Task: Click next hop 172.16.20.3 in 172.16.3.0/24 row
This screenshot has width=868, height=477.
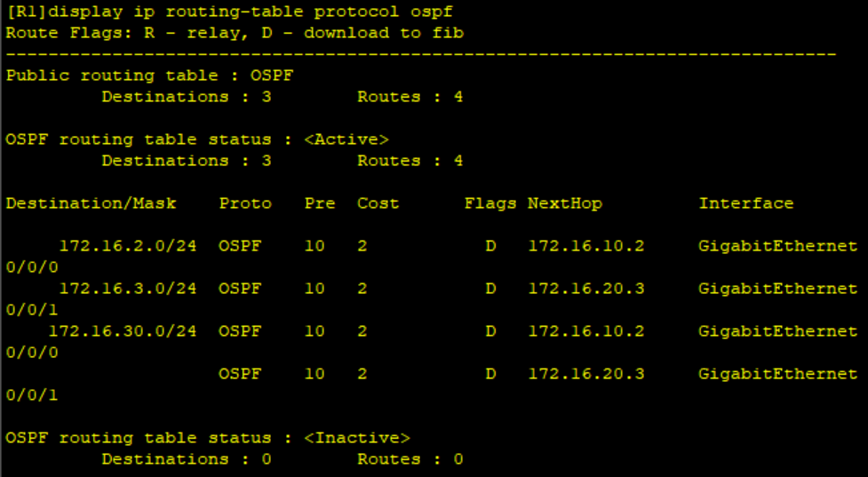Action: 586,289
